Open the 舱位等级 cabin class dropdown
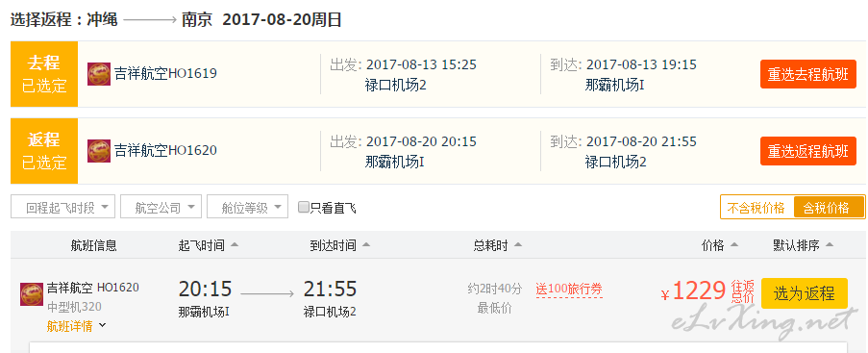Screen dimensions: 868x353 point(247,207)
